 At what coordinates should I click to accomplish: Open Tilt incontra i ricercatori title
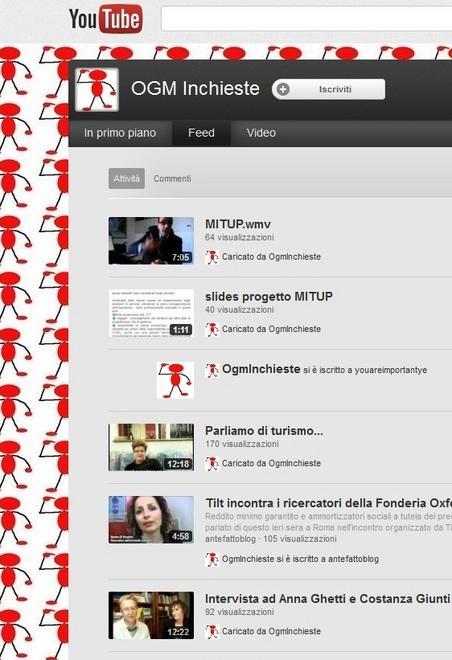[328, 503]
